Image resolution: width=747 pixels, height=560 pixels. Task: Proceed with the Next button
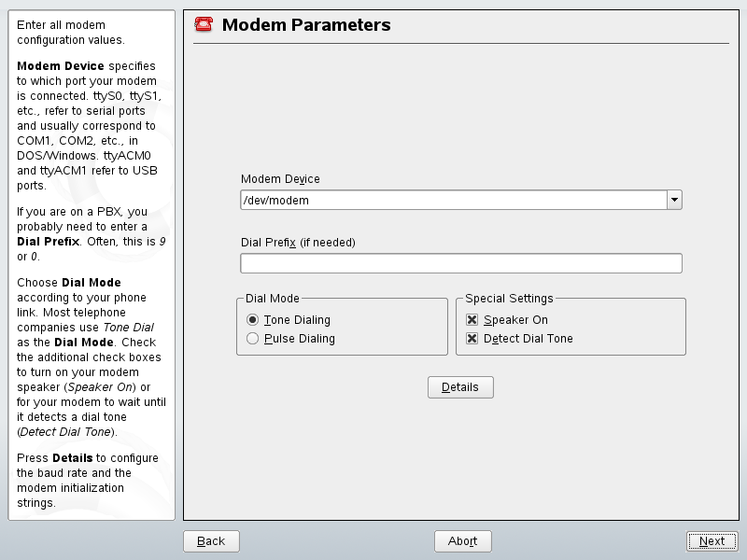[712, 541]
